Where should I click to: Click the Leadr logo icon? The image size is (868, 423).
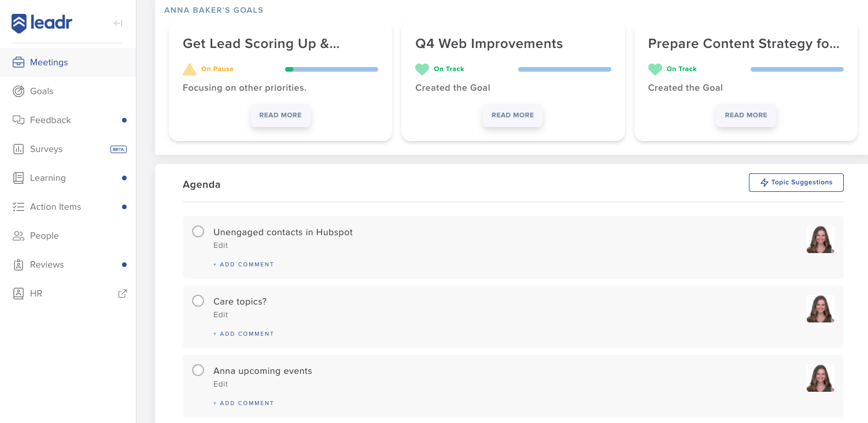[19, 24]
